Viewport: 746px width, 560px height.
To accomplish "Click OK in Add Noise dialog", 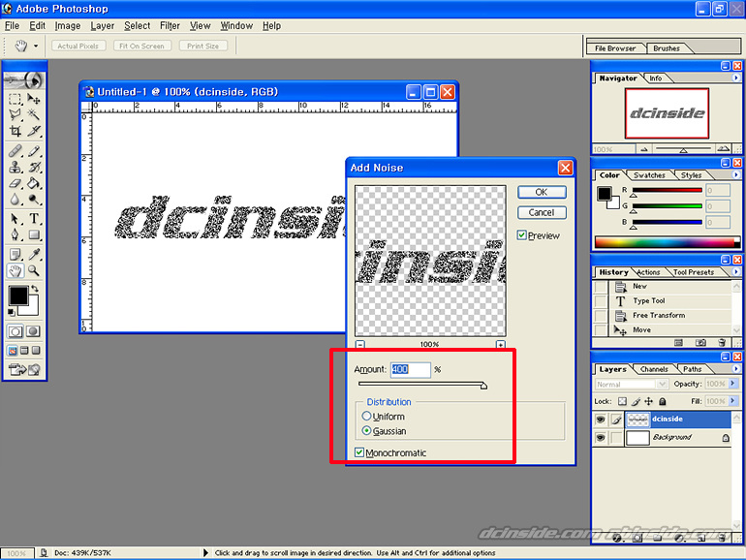I will (542, 192).
